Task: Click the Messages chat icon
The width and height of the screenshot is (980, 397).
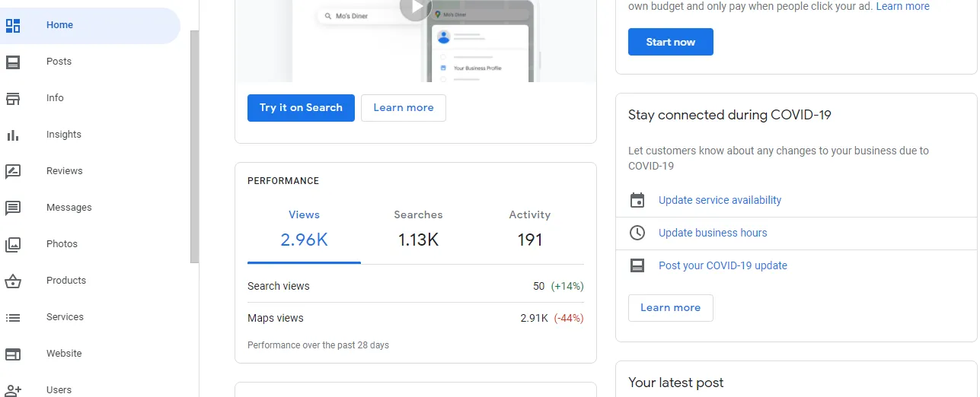Action: pos(13,208)
